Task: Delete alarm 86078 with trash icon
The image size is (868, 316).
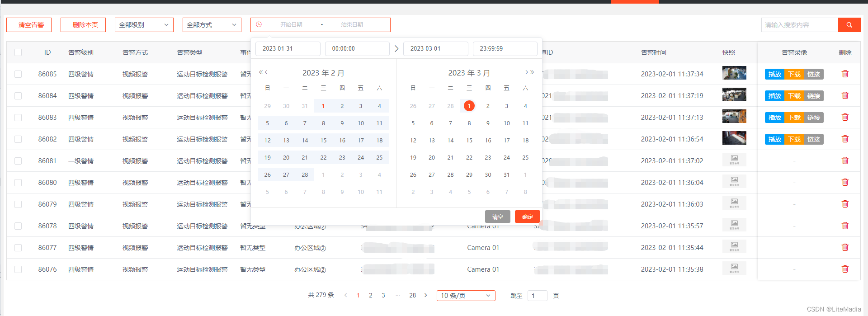Action: coord(845,226)
